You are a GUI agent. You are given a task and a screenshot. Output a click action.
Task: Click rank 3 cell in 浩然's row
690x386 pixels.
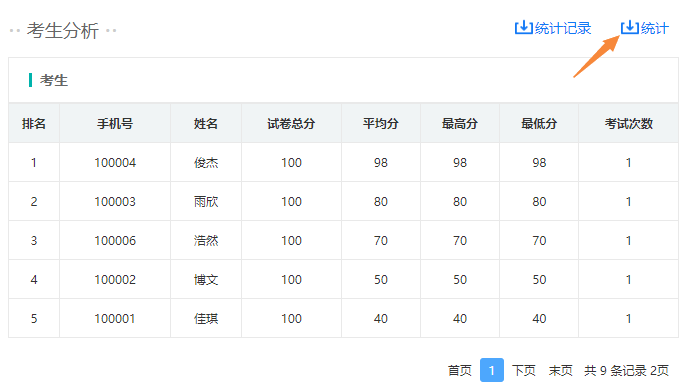34,241
